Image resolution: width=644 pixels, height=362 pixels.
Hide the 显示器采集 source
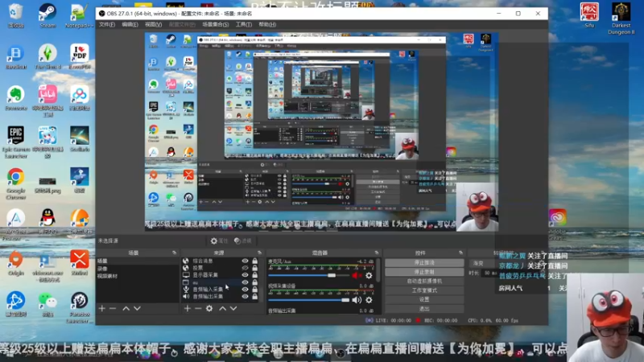(x=246, y=275)
